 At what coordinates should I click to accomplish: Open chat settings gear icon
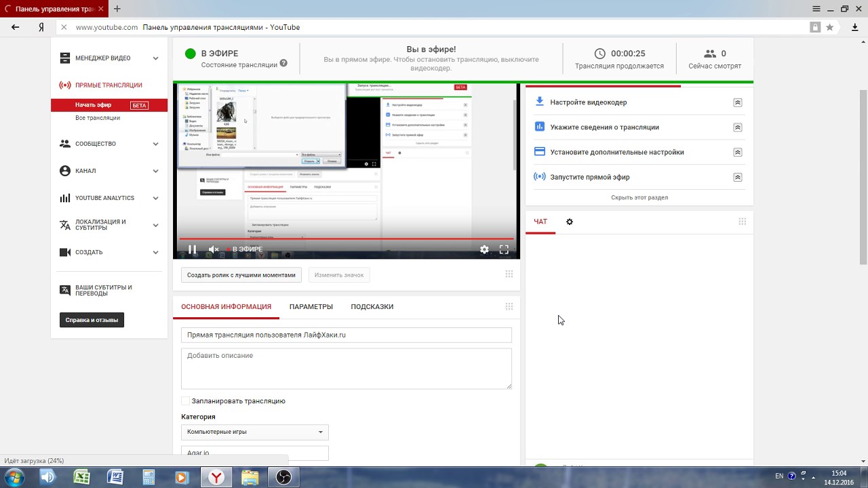(570, 222)
